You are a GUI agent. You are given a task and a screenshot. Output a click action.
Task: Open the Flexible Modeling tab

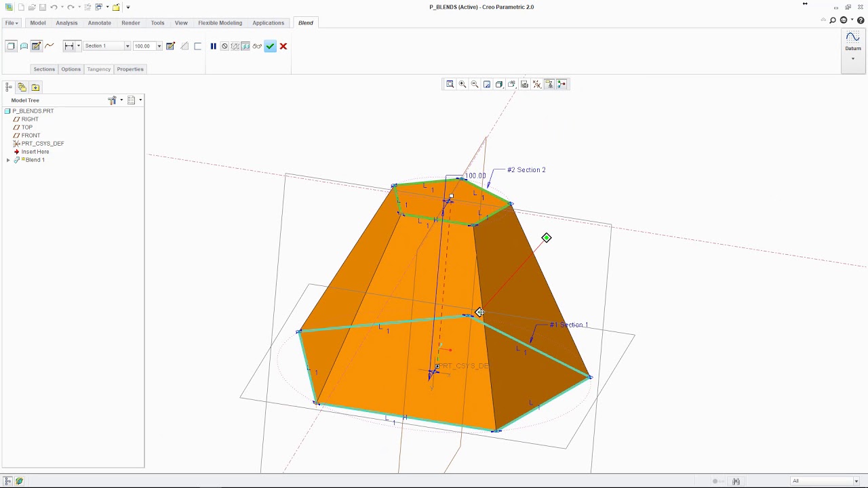pos(220,23)
